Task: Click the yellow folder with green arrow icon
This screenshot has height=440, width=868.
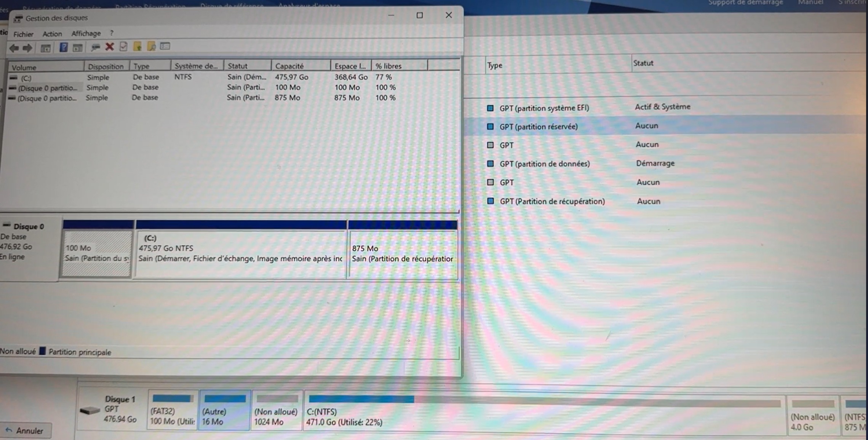Action: [x=137, y=47]
